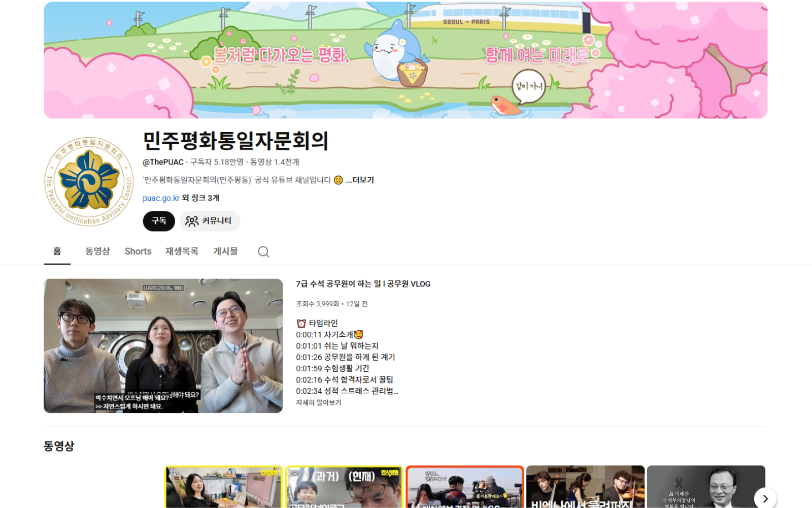Click the 동영상 section heading

(59, 446)
